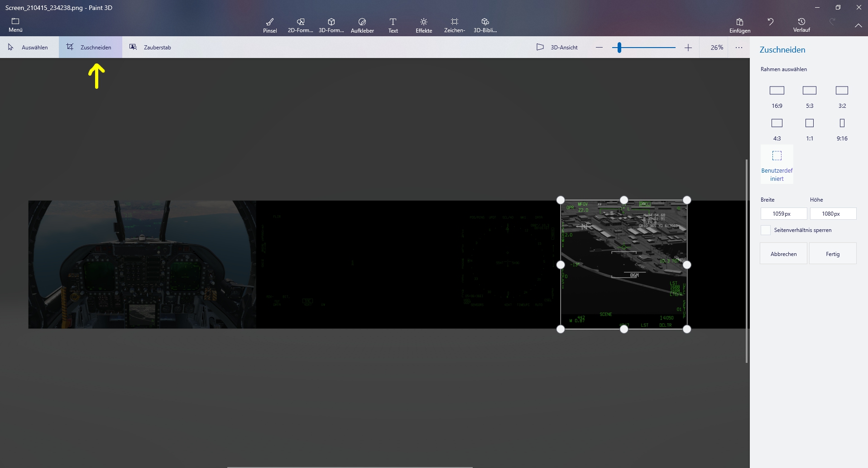Confirm crop with Fertig button
The height and width of the screenshot is (468, 868).
pos(833,254)
